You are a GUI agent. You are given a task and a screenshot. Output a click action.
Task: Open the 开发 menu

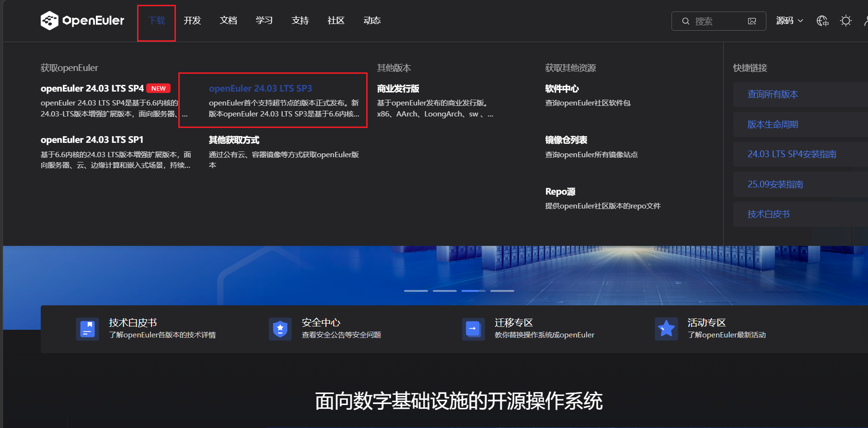[x=192, y=21]
